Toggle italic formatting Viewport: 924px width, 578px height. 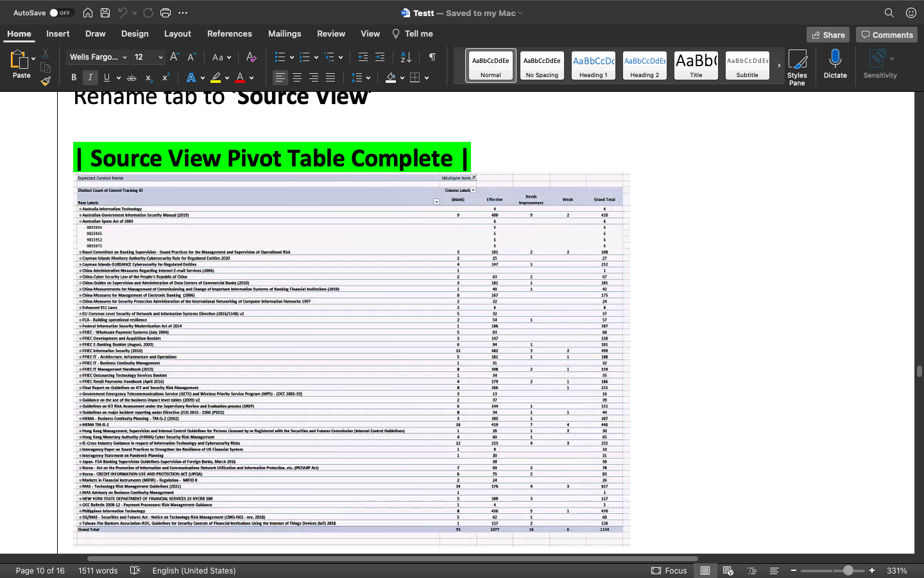90,78
